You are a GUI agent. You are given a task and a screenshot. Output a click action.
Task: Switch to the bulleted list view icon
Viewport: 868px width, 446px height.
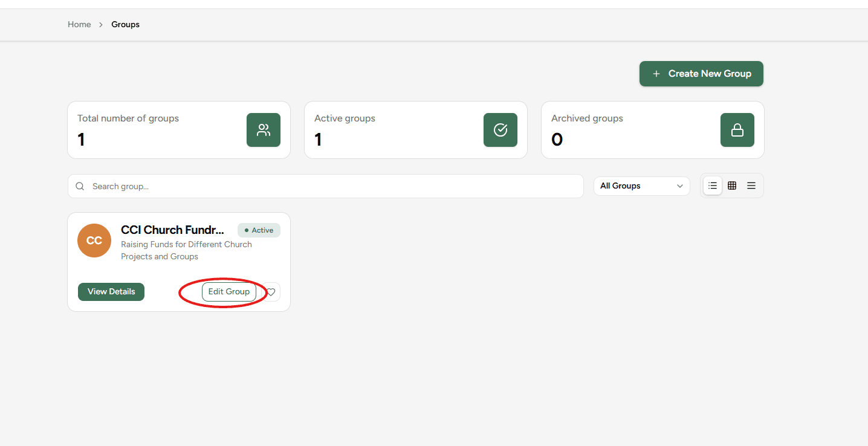[x=713, y=186]
